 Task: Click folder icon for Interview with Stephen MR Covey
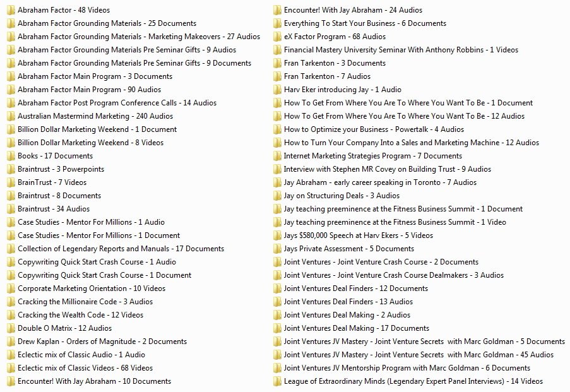[277, 169]
